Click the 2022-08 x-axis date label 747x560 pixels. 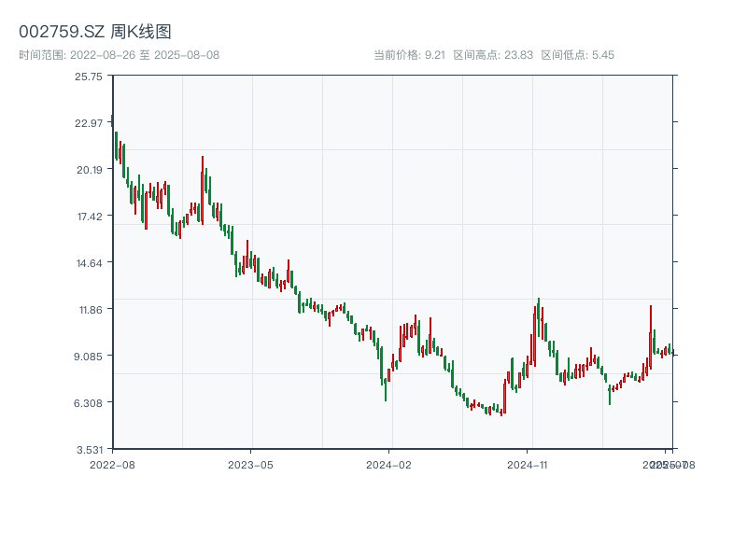(x=112, y=464)
